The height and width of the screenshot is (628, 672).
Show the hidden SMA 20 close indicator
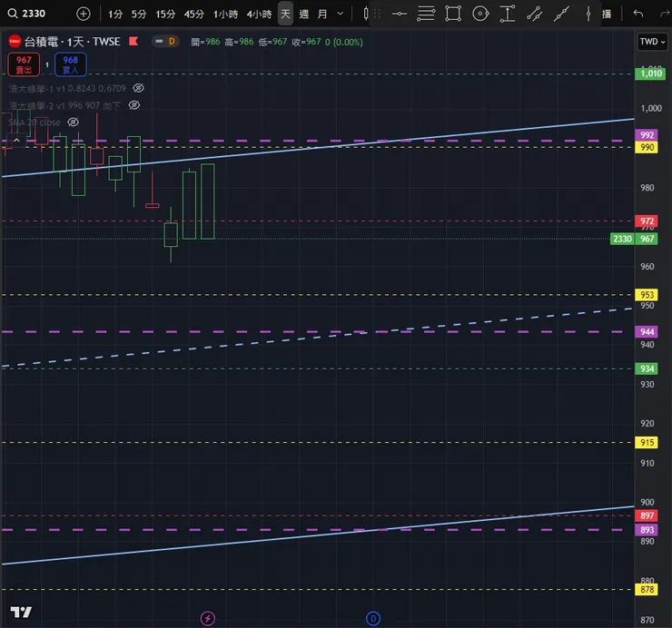(74, 123)
